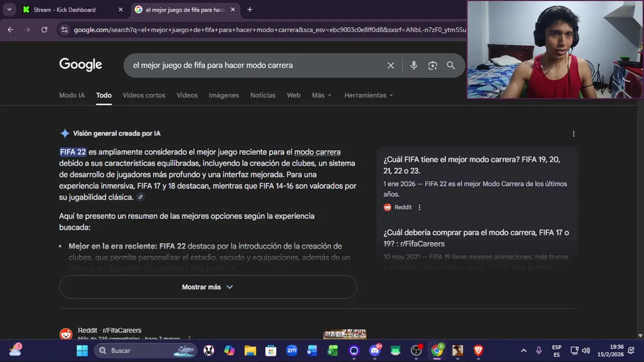The image size is (644, 362).
Task: Open the Herramientas dropdown
Action: coord(368,95)
